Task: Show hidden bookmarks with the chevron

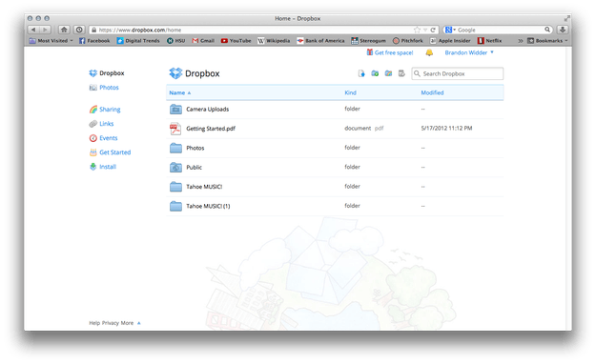Action: [x=521, y=41]
